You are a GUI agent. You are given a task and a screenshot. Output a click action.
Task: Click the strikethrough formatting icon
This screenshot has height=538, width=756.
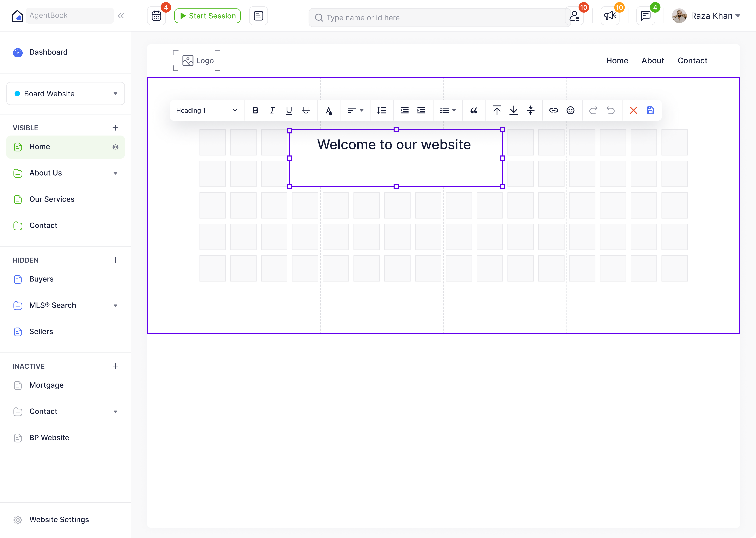[306, 110]
